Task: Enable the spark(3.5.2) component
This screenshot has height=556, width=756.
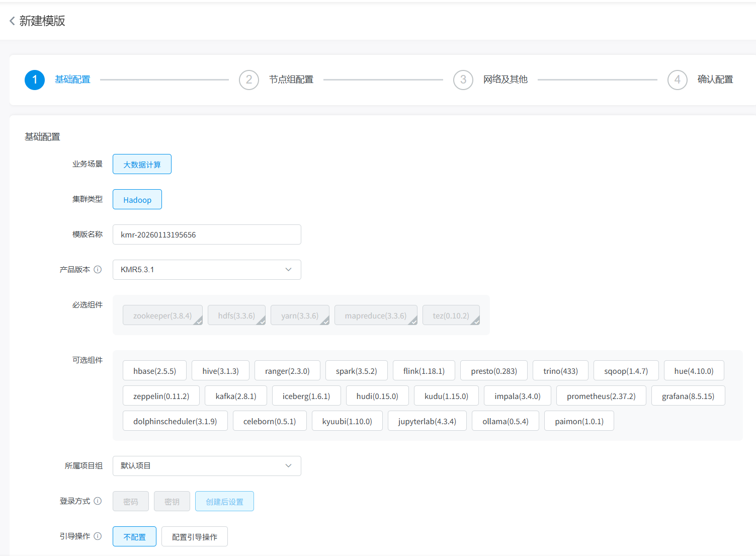Action: (356, 371)
